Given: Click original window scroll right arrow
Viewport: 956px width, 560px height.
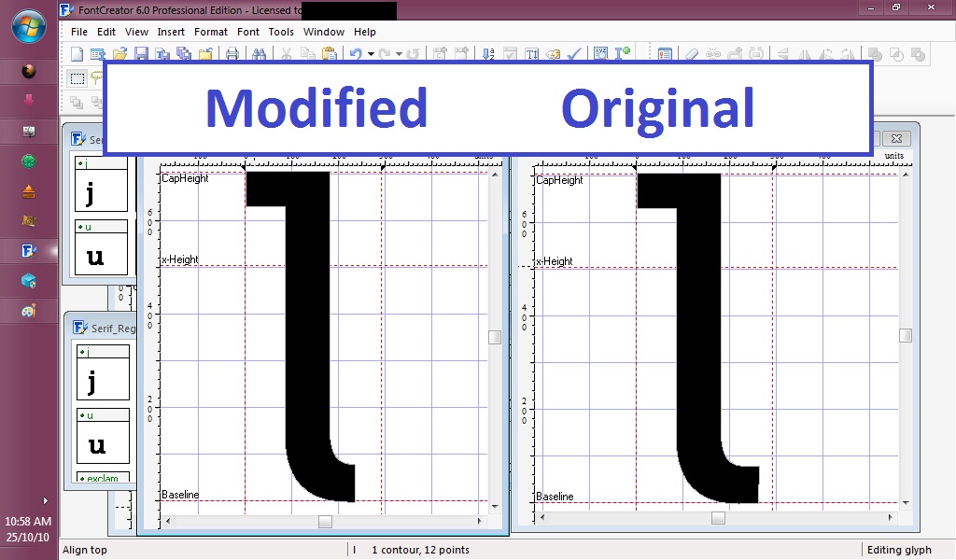Looking at the screenshot, I should 890,517.
